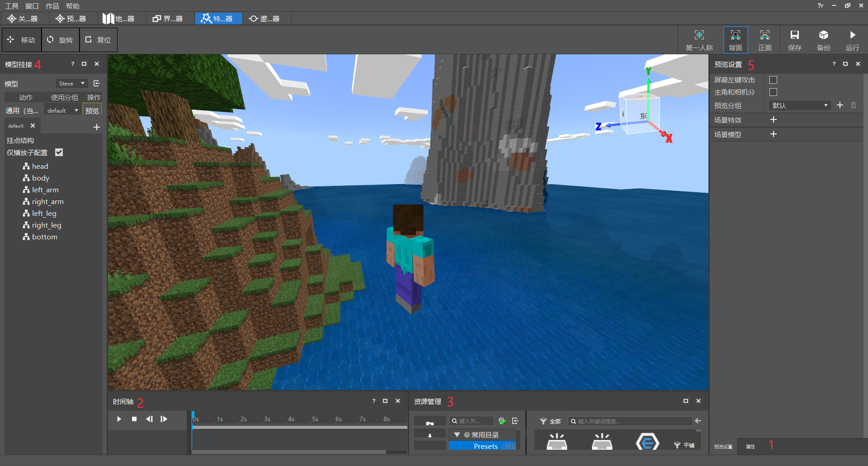Image resolution: width=868 pixels, height=466 pixels.
Task: Select the body attachment node
Action: click(36, 178)
